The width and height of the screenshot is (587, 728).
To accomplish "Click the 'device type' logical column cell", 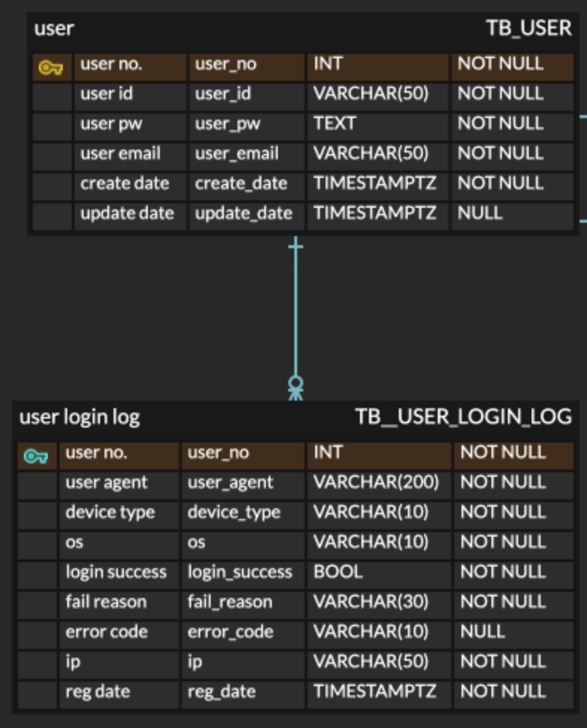I will [x=119, y=516].
